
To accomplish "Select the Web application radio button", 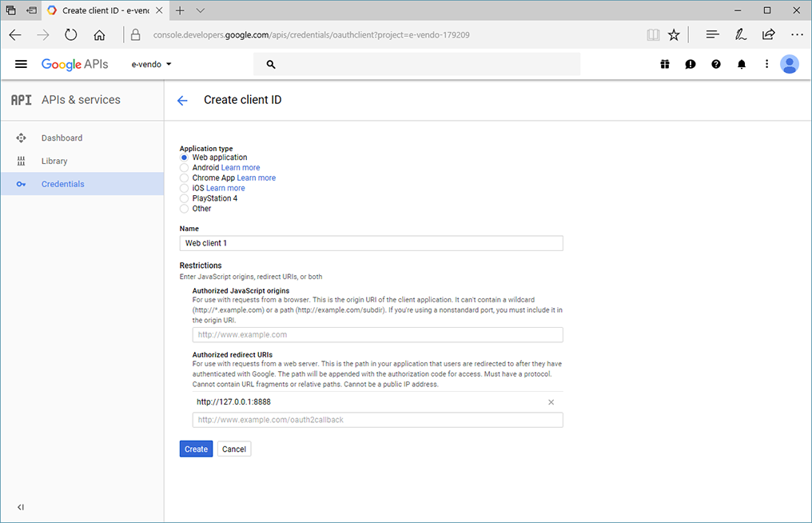I will (x=184, y=158).
